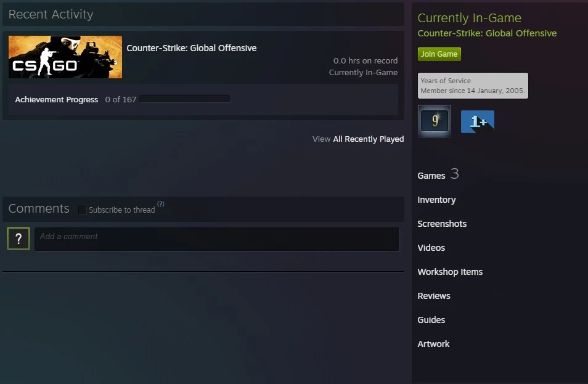Screen dimensions: 588x384
Task: Browse the Workshop Items section
Action: (450, 272)
